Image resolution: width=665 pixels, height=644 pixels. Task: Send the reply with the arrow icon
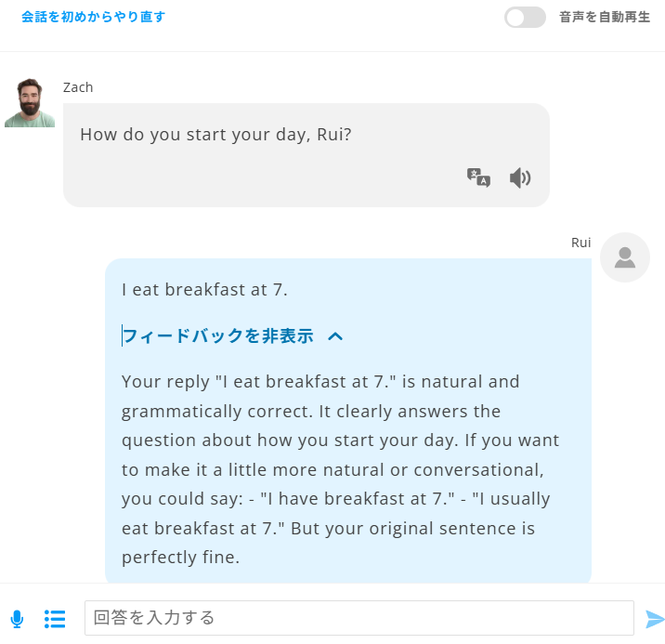point(655,619)
